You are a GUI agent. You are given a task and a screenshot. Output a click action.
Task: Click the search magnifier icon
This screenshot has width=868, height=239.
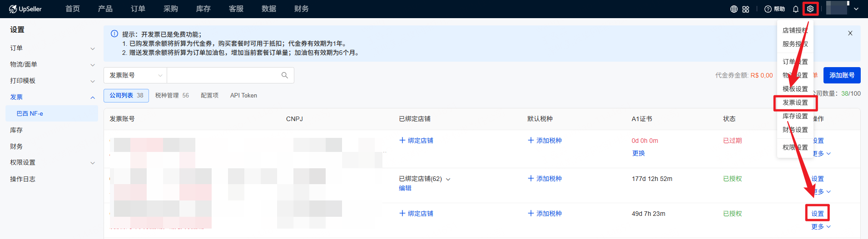[285, 75]
